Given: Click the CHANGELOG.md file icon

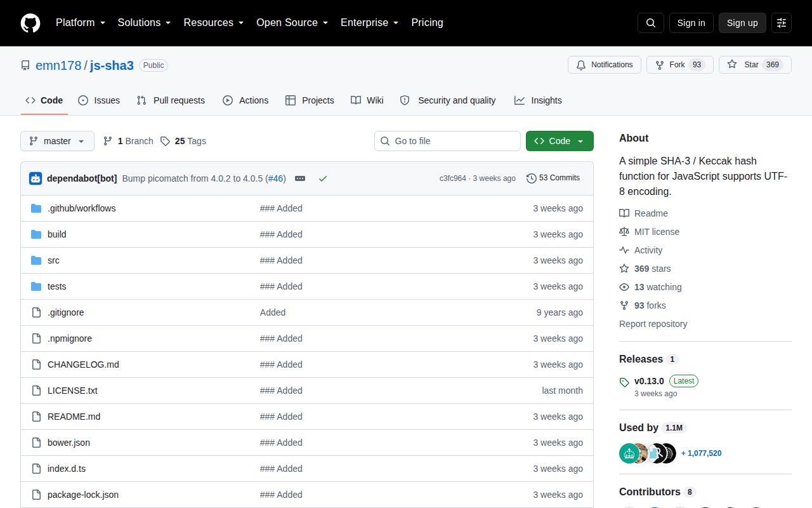Looking at the screenshot, I should coord(36,364).
